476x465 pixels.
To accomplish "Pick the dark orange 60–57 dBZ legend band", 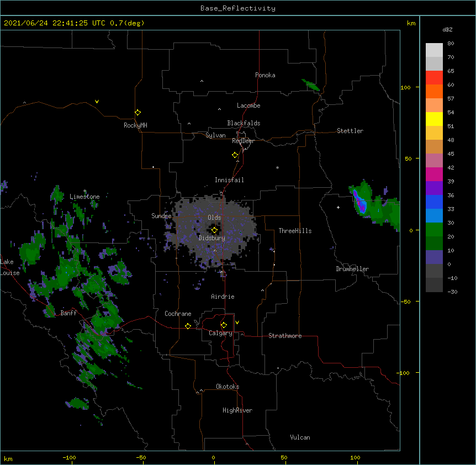I will point(434,91).
